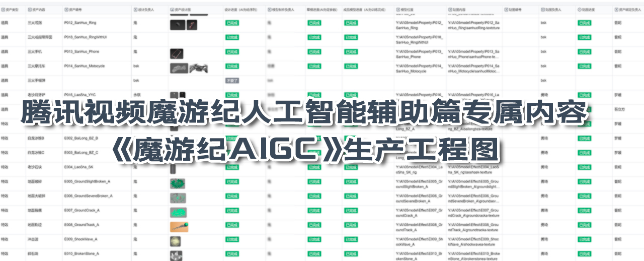Viewport: 644px width, 261px height.
Task: Select cell P016_LaoSha_YYC
Action: [x=80, y=95]
